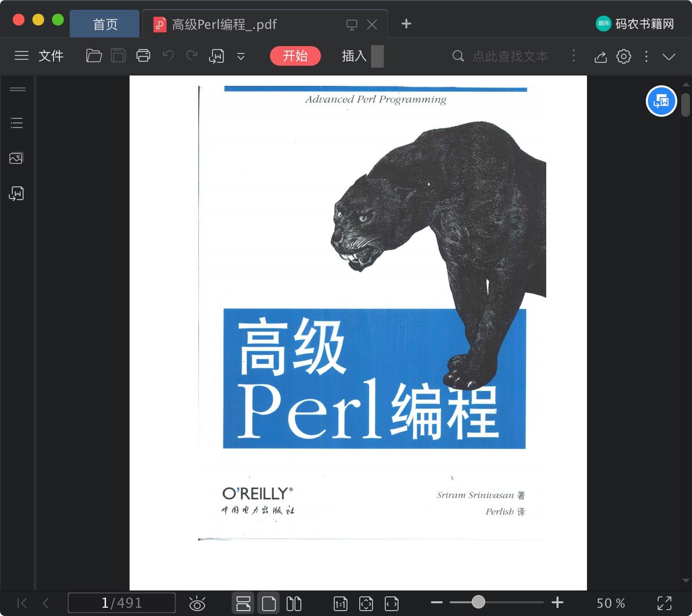
Task: Open the hamburger file menu icon
Action: 22,56
